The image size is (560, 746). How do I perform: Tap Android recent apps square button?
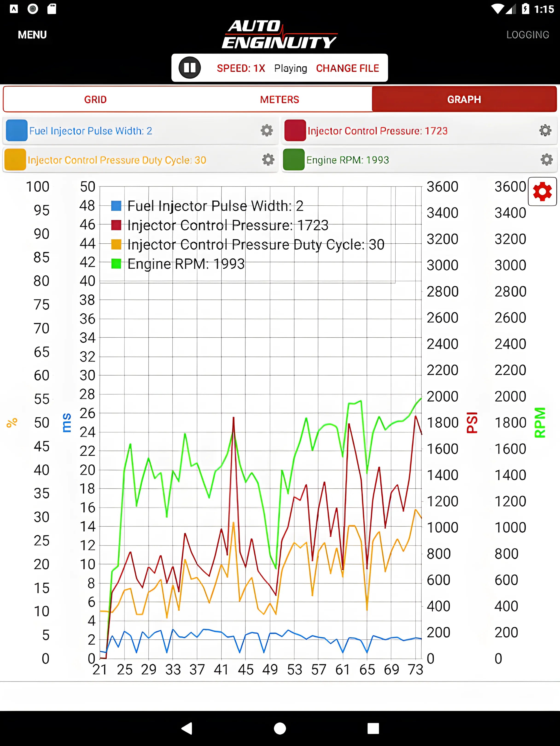pyautogui.click(x=373, y=728)
